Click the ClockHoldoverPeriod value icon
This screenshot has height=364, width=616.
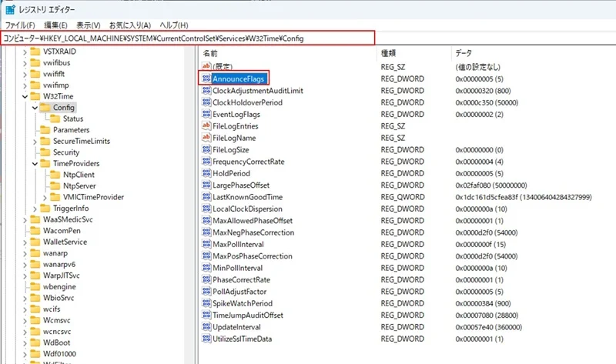coord(206,102)
